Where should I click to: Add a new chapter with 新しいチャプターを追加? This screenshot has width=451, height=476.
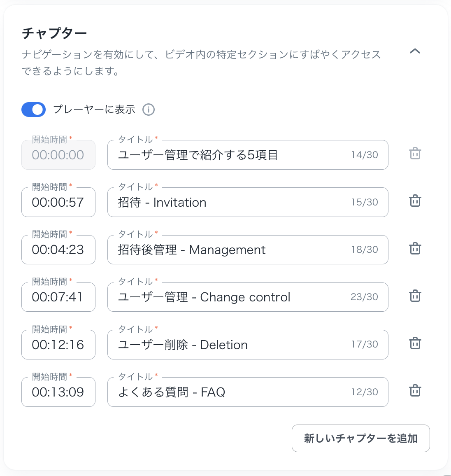[360, 438]
